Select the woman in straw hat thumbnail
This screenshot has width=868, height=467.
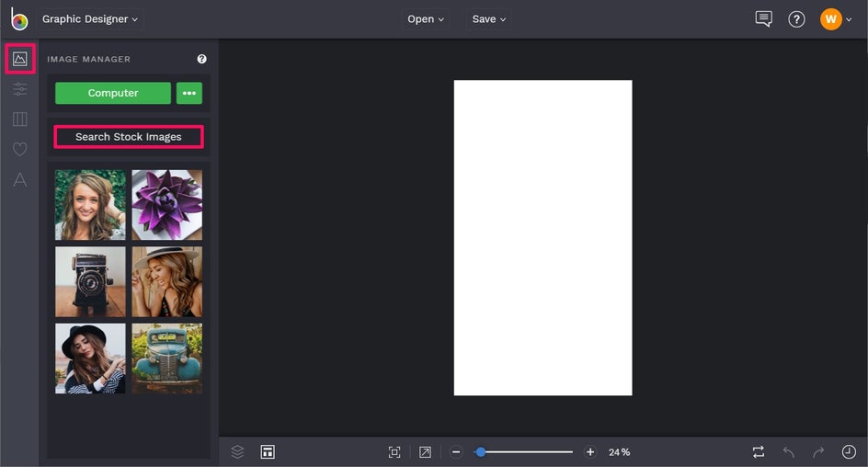pos(166,281)
